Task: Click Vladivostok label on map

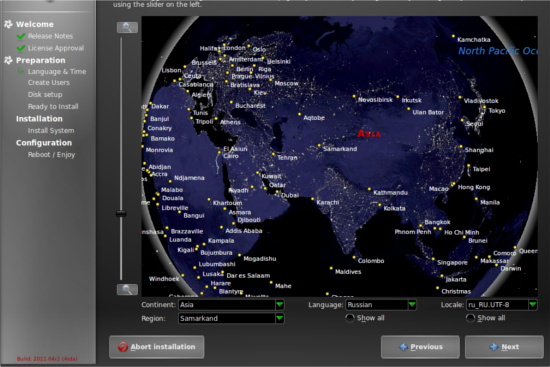Action: pos(481,101)
